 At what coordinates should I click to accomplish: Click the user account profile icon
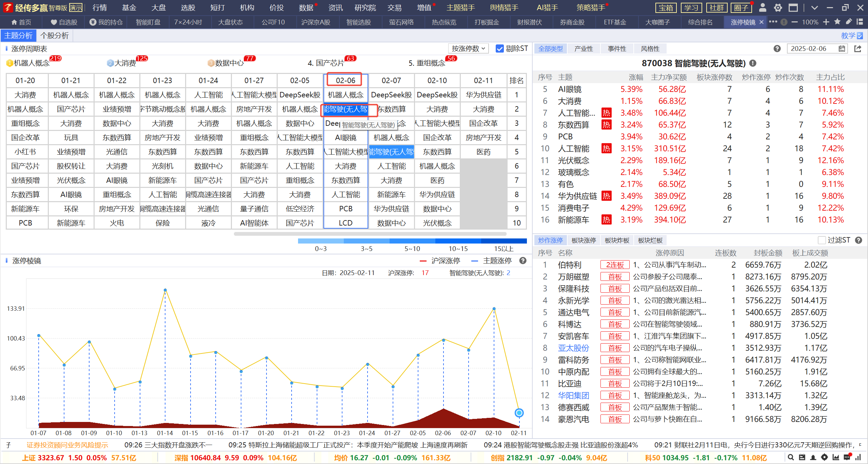click(763, 7)
